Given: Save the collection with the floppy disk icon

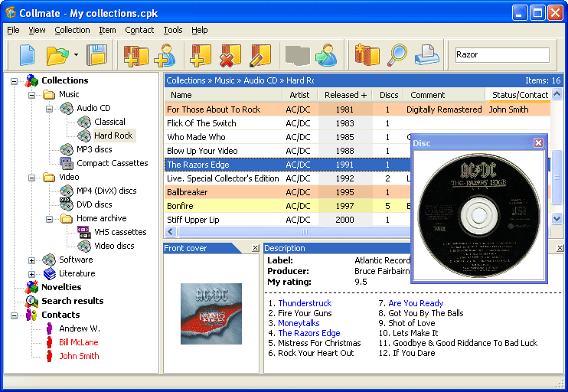Looking at the screenshot, I should click(96, 55).
